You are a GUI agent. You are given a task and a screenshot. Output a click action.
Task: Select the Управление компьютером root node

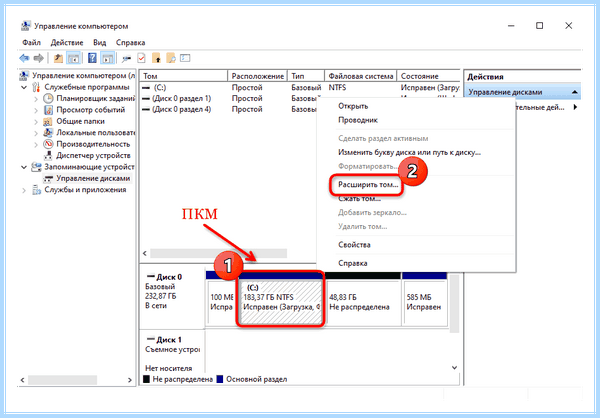83,75
